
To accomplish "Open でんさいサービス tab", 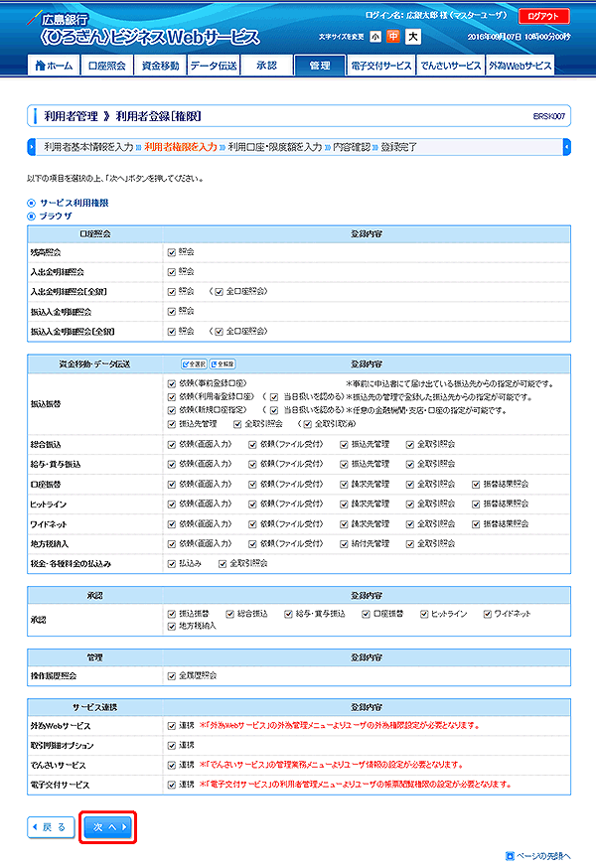I will tap(450, 66).
